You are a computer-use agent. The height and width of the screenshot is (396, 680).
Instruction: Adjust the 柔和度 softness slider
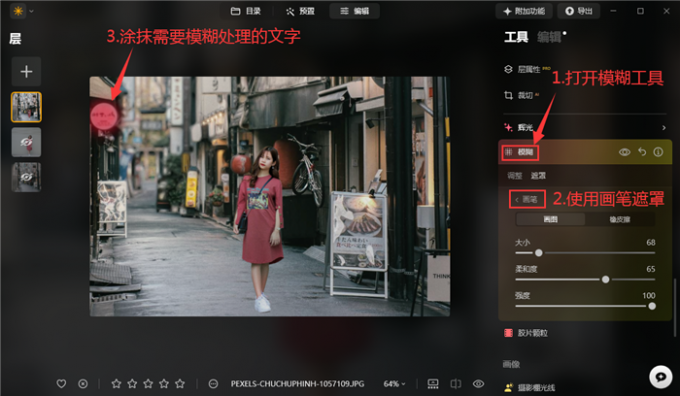tap(585, 280)
